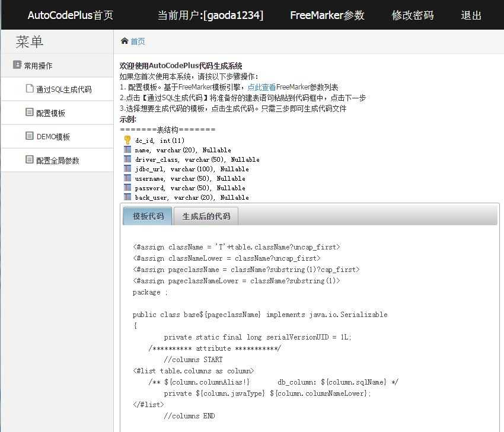The width and height of the screenshot is (504, 432).
Task: Click the column icon next to username
Action: pos(127,178)
